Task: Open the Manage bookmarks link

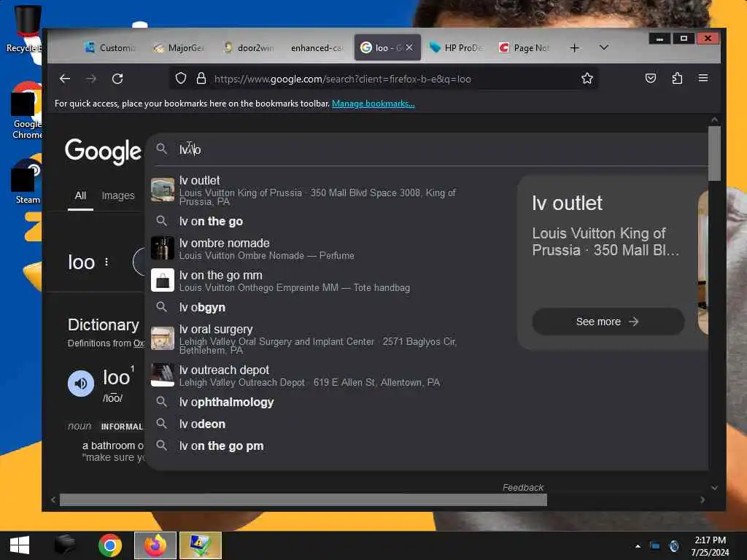Action: point(373,104)
